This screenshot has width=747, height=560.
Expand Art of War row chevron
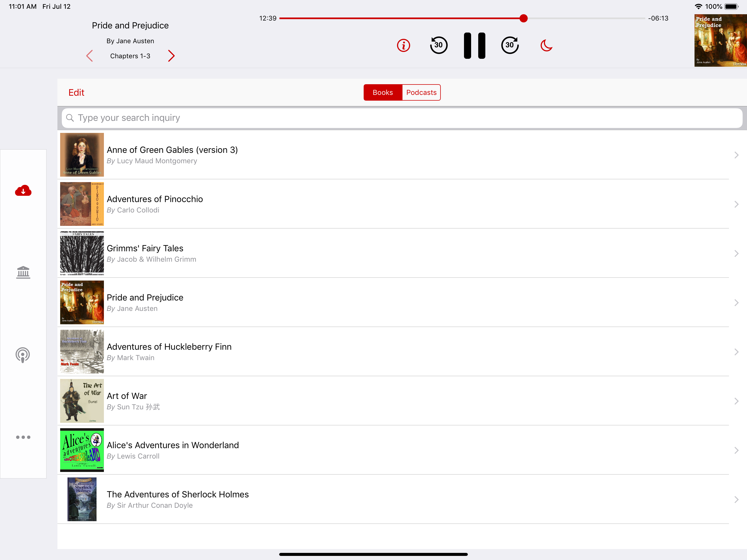[x=736, y=401]
